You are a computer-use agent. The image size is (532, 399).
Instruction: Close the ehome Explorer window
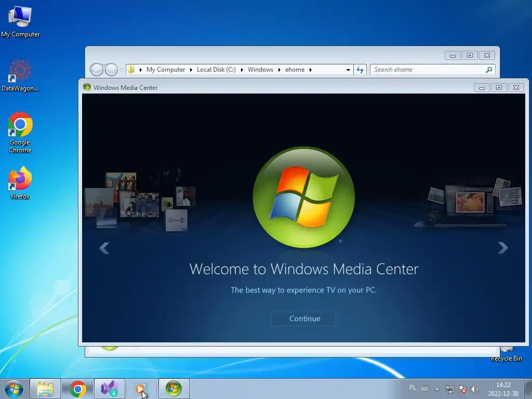click(x=487, y=55)
